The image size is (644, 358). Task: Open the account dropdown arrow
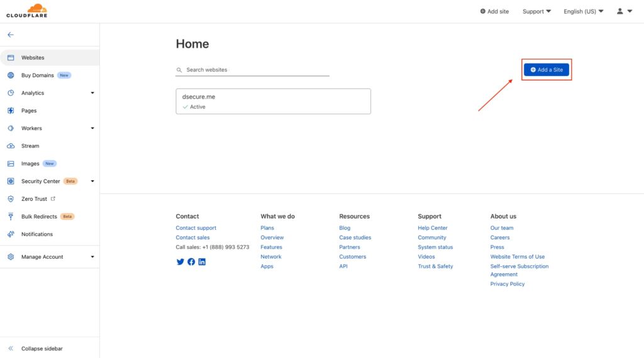click(x=630, y=11)
